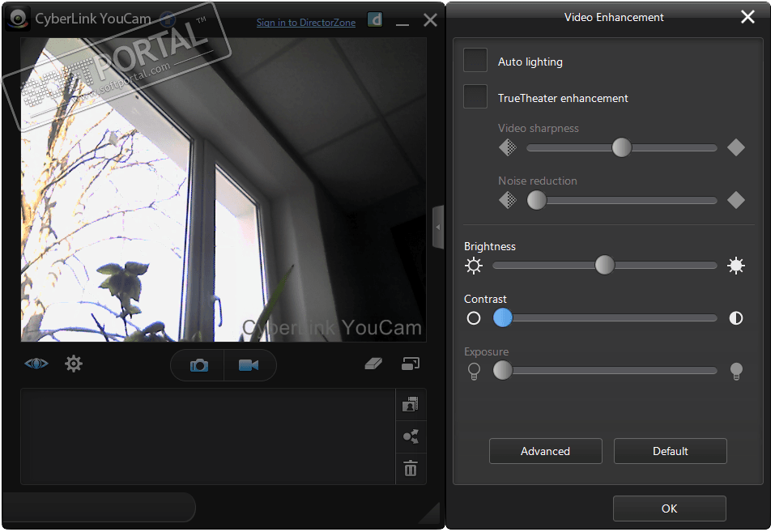
Task: Click the empty circle low contrast icon
Action: pyautogui.click(x=474, y=318)
